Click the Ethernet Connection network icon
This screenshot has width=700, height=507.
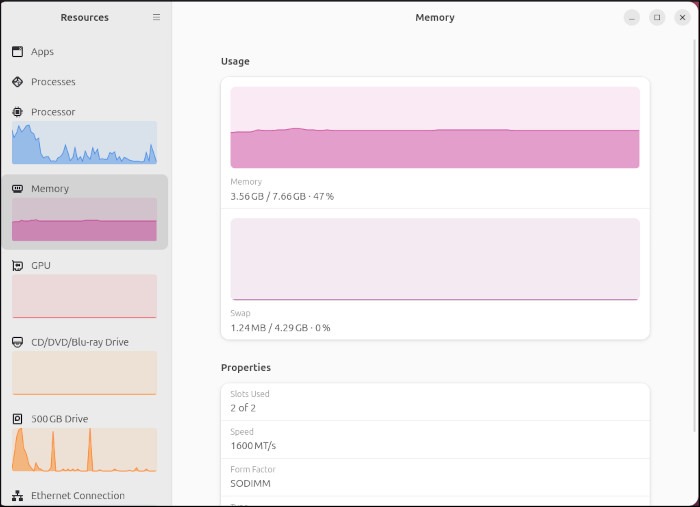point(18,496)
